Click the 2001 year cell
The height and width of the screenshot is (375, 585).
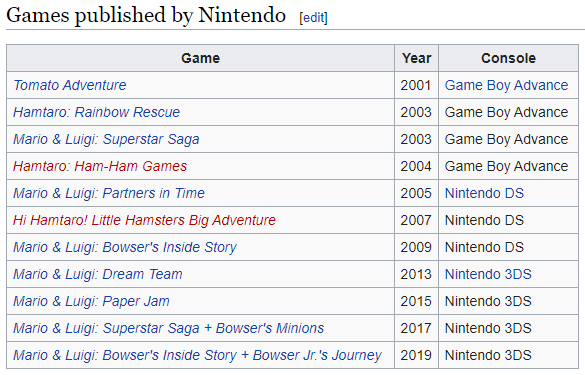tap(416, 85)
